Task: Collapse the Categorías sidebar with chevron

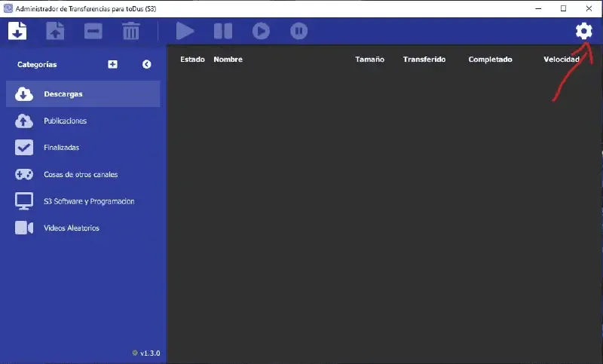Action: (146, 64)
